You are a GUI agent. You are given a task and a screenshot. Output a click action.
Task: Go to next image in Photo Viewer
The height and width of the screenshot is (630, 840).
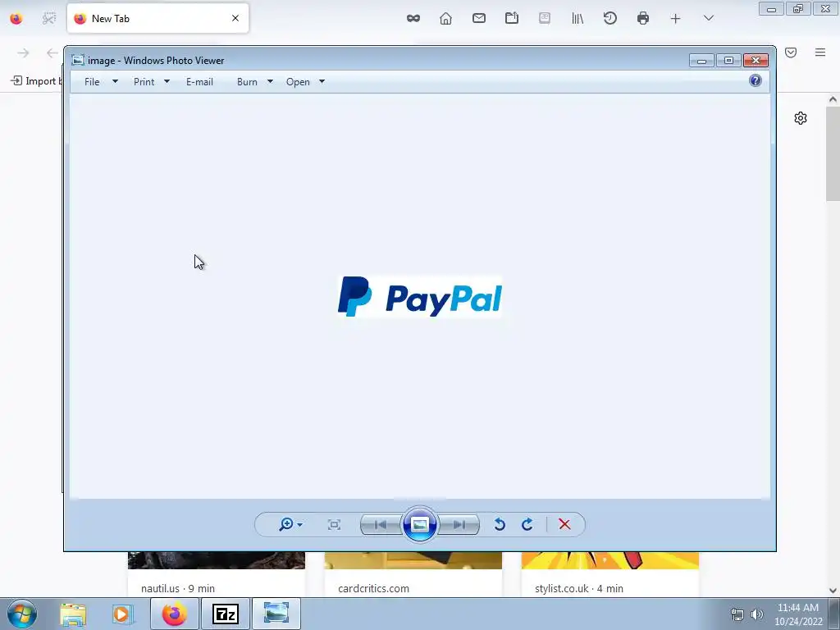[x=459, y=524]
